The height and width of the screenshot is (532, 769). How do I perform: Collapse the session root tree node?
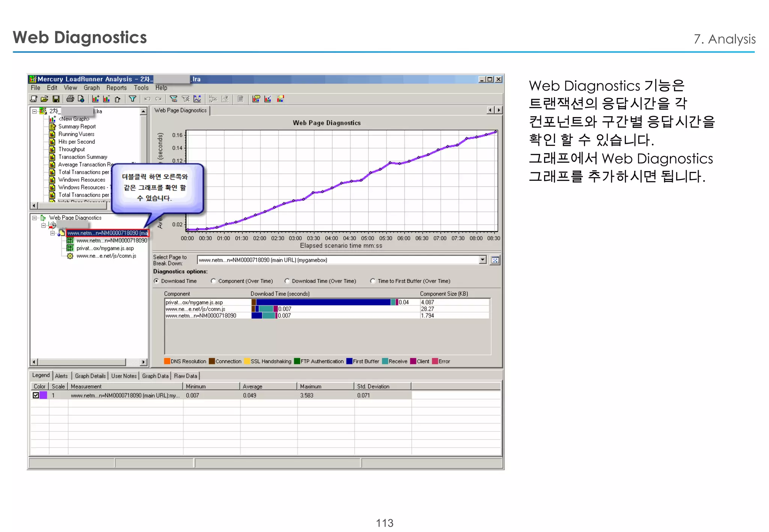[x=35, y=111]
